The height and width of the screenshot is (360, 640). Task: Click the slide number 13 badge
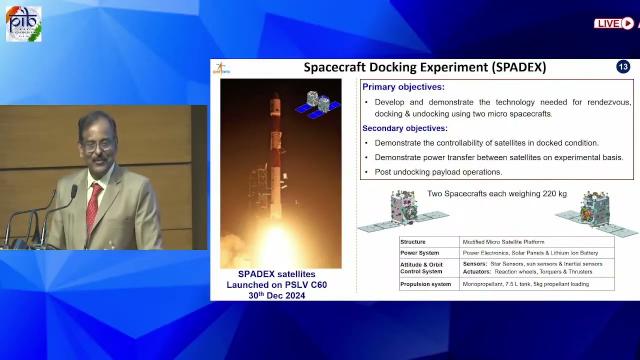coord(623,67)
